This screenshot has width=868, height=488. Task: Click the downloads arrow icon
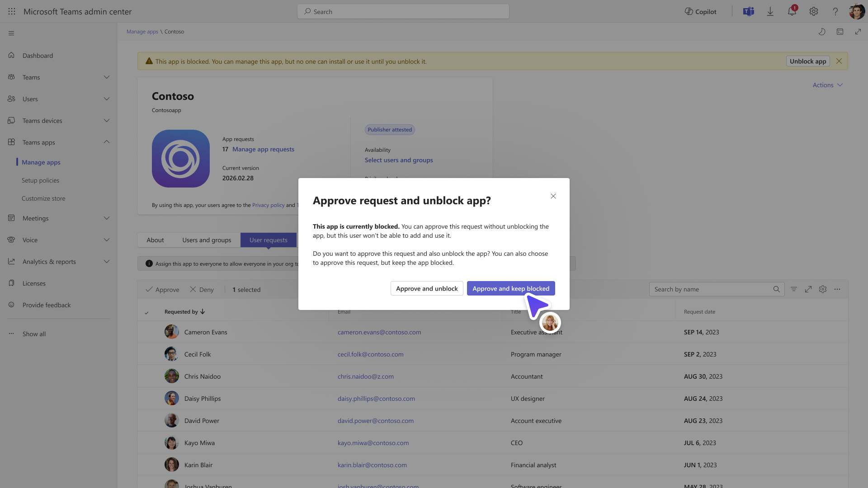pyautogui.click(x=770, y=12)
